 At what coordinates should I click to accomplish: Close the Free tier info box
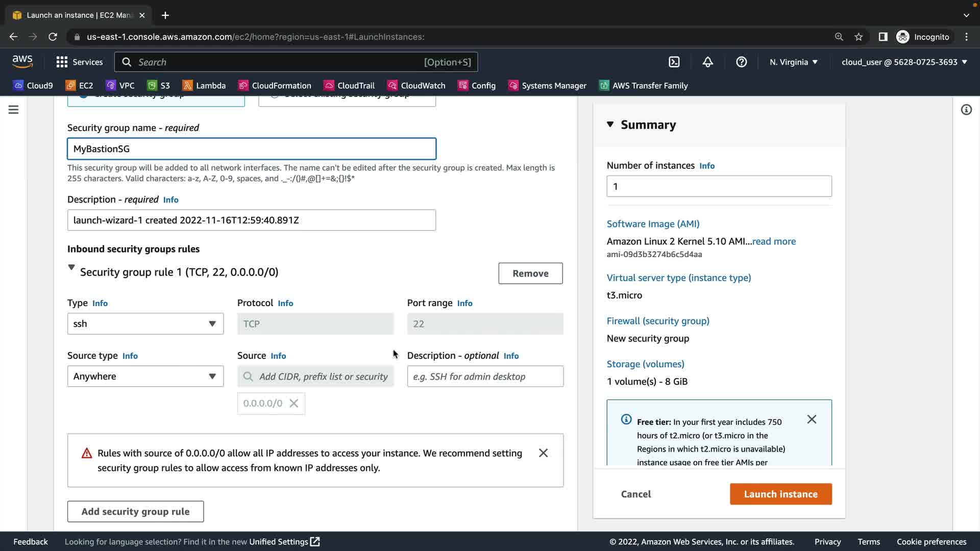[x=812, y=419]
